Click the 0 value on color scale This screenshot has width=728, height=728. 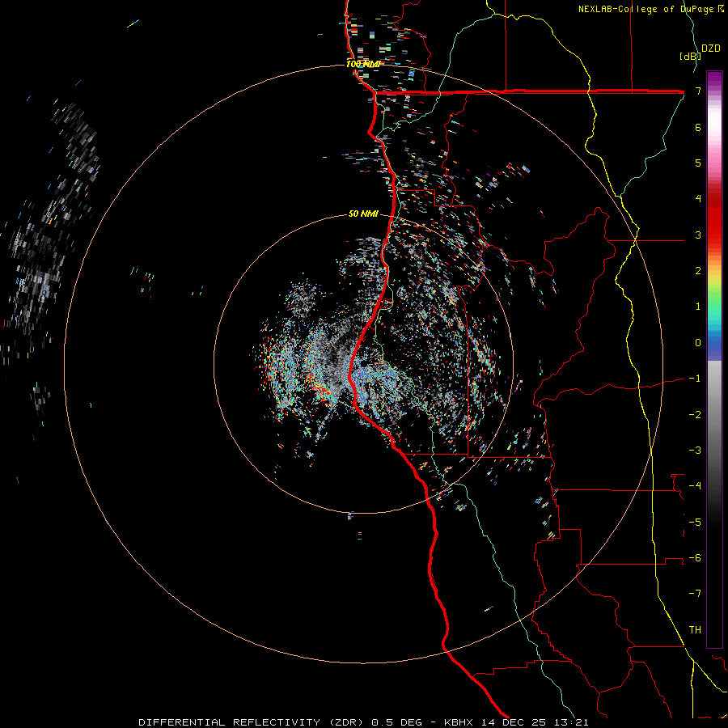pyautogui.click(x=698, y=343)
